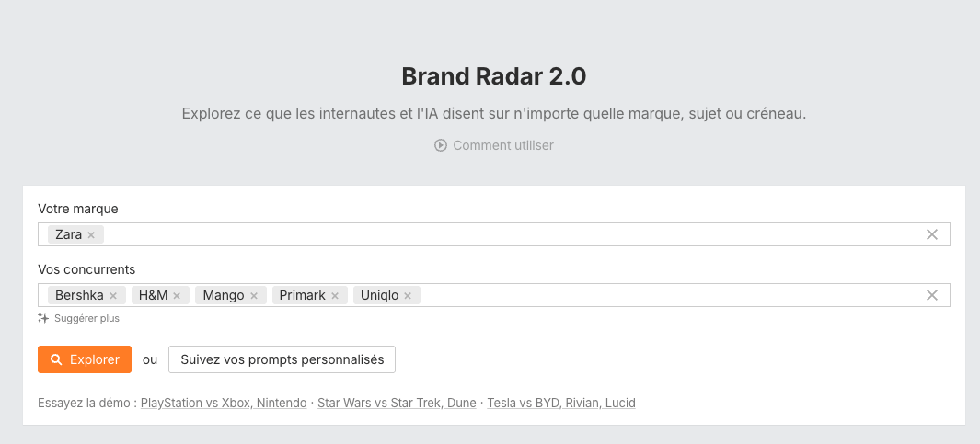Select the Uniqlo tag text
Viewport: 980px width, 444px height.
click(x=379, y=295)
